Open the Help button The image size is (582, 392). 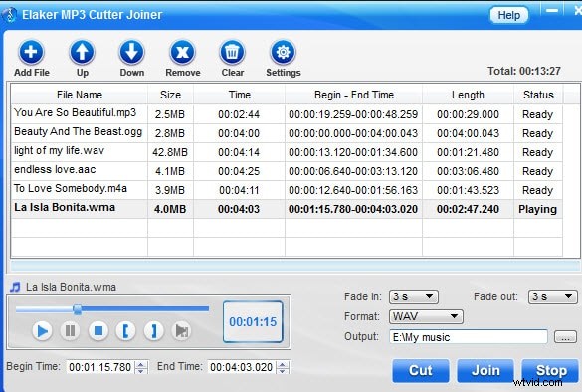coord(509,15)
